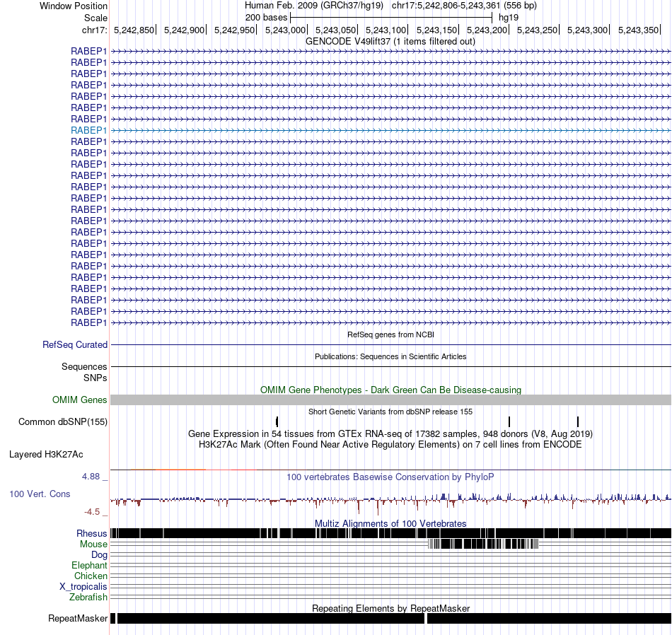Click the Sequences track label
Viewport: 672px width, 635px height.
point(84,367)
